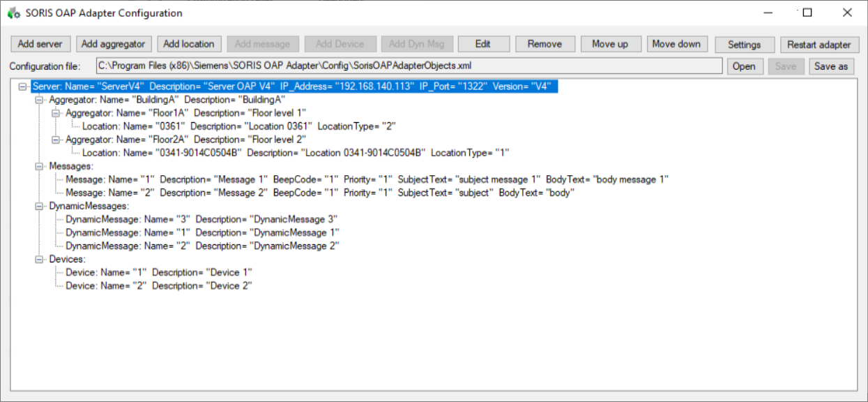The image size is (868, 402).
Task: Click the Add server button
Action: click(40, 43)
